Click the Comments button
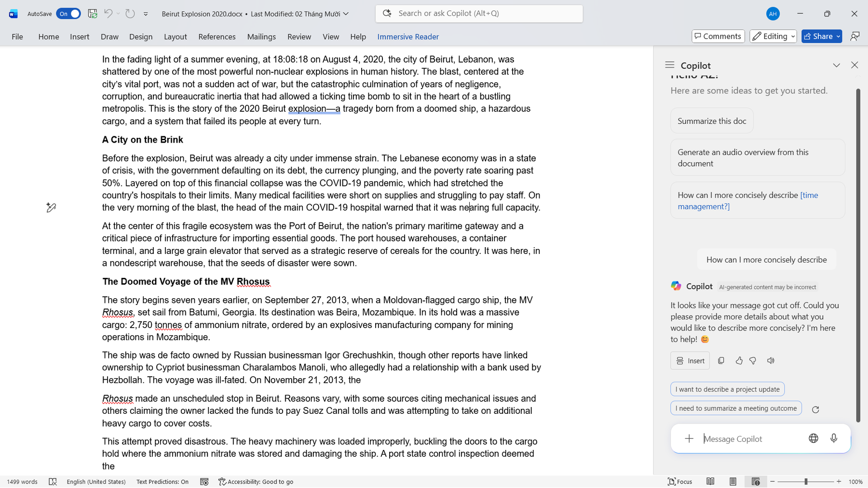The height and width of the screenshot is (488, 868). [x=718, y=36]
